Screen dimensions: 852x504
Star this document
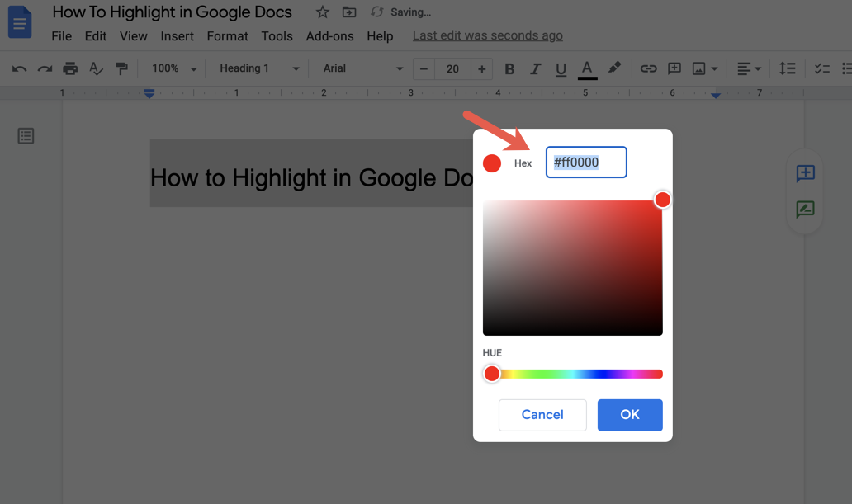[322, 12]
